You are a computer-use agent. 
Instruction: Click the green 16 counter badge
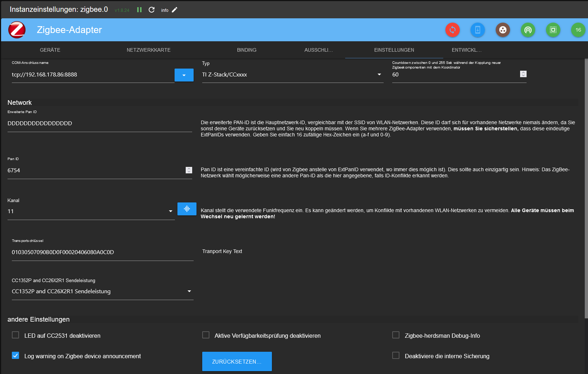(578, 30)
